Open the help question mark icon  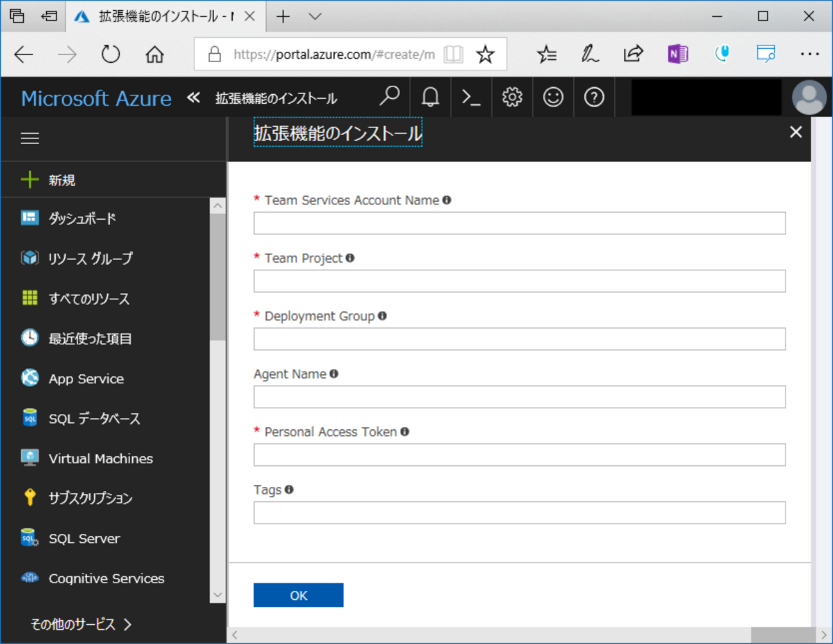click(594, 97)
